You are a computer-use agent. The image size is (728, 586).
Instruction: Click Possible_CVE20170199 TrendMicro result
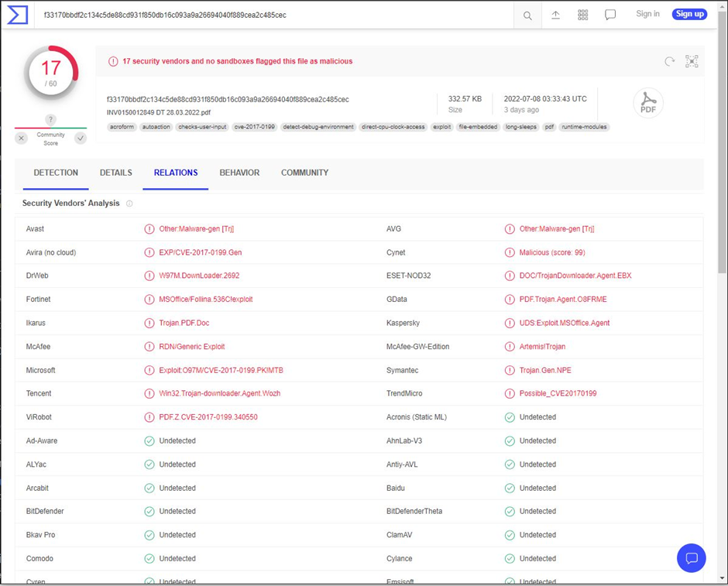(558, 393)
